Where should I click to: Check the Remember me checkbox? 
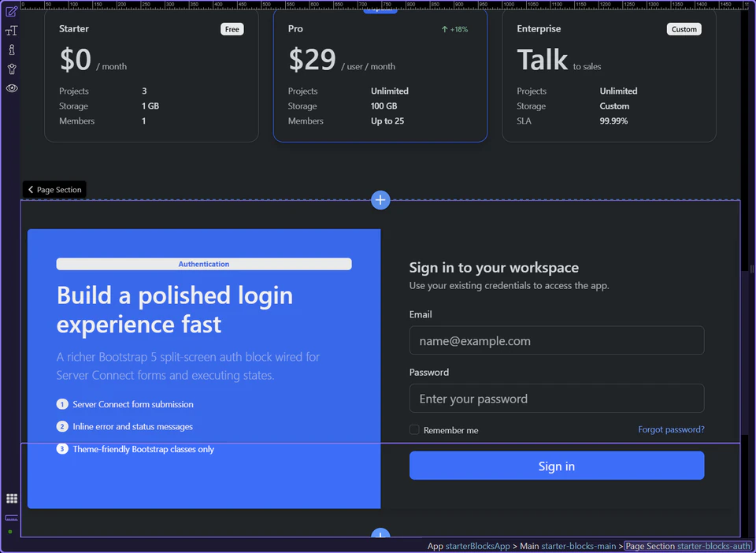click(413, 430)
